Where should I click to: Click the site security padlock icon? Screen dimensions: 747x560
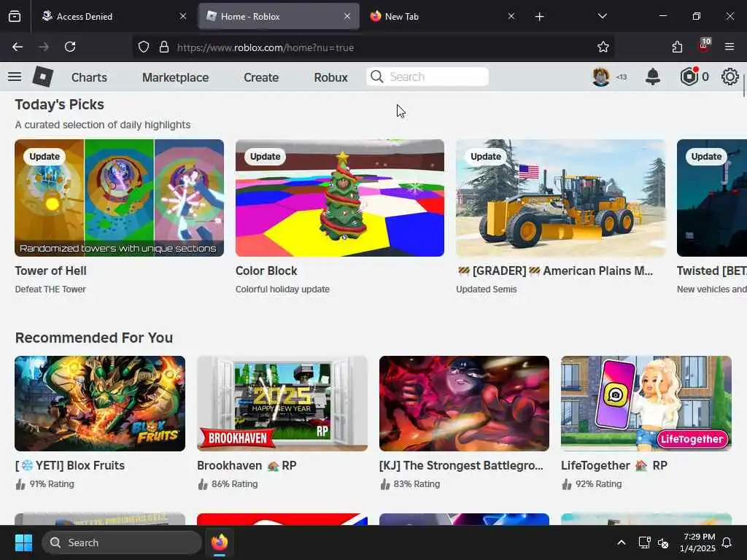pyautogui.click(x=164, y=47)
